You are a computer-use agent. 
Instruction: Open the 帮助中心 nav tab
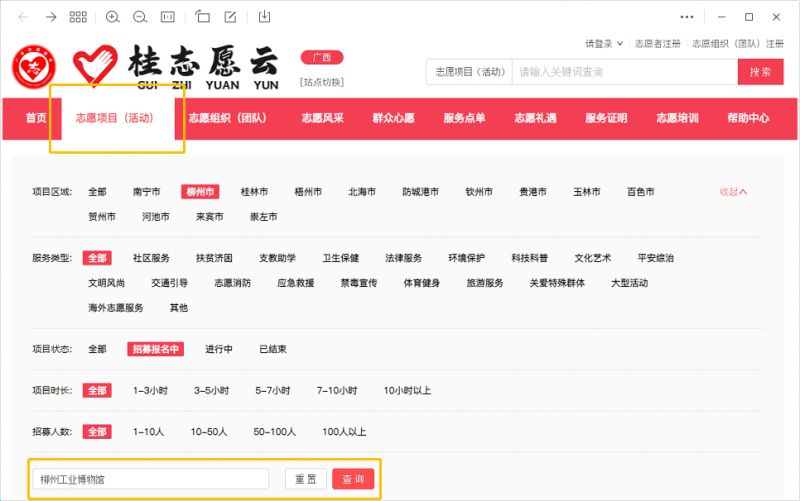[748, 118]
